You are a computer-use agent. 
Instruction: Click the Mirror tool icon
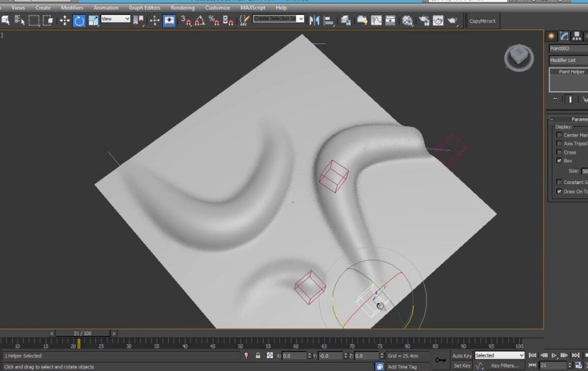pos(315,21)
